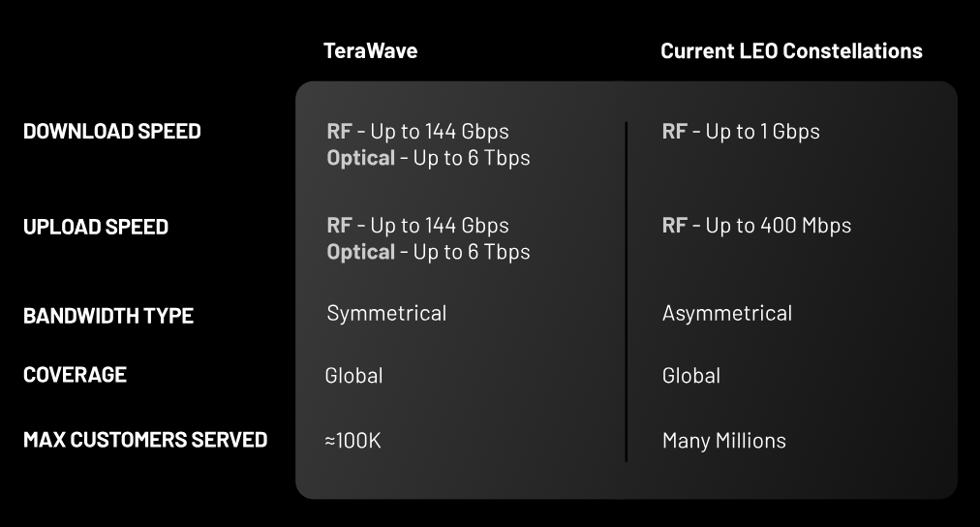The image size is (980, 527).
Task: Select the RF Up to 400 Mbps text
Action: click(x=756, y=226)
